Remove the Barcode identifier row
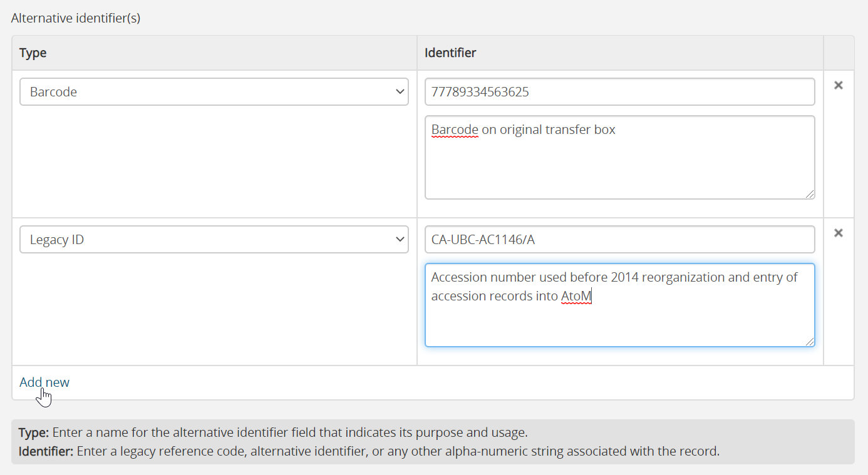This screenshot has height=475, width=868. pos(839,85)
